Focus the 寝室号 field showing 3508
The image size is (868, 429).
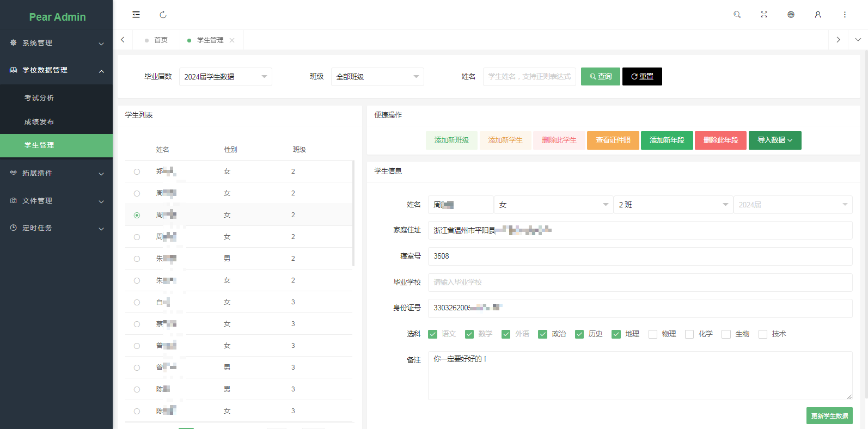pyautogui.click(x=640, y=256)
